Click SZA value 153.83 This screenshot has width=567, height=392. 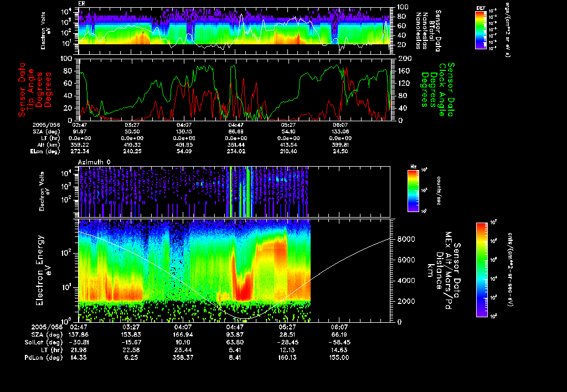coord(131,334)
